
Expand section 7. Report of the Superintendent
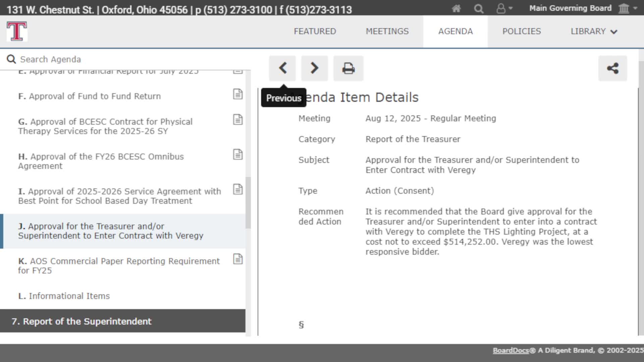click(x=123, y=321)
